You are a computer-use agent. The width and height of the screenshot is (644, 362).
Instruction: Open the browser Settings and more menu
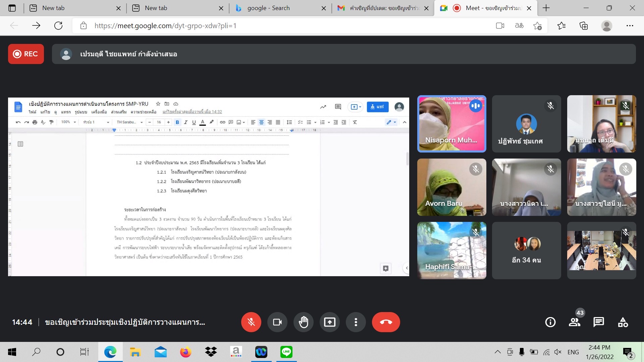click(x=630, y=26)
